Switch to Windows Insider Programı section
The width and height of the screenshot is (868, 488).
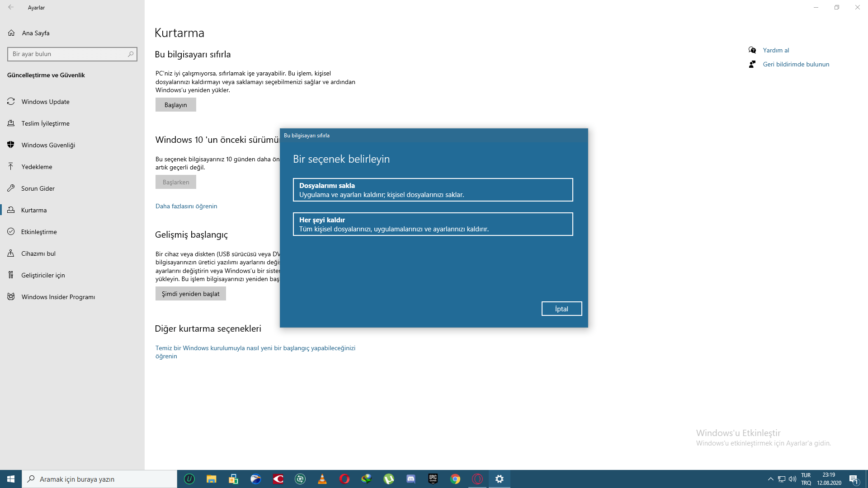[x=58, y=297]
